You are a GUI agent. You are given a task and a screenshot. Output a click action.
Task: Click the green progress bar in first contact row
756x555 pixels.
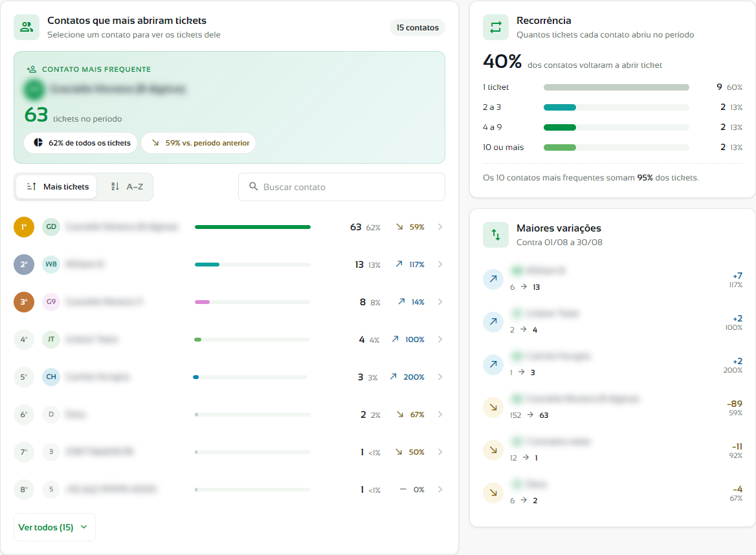252,227
